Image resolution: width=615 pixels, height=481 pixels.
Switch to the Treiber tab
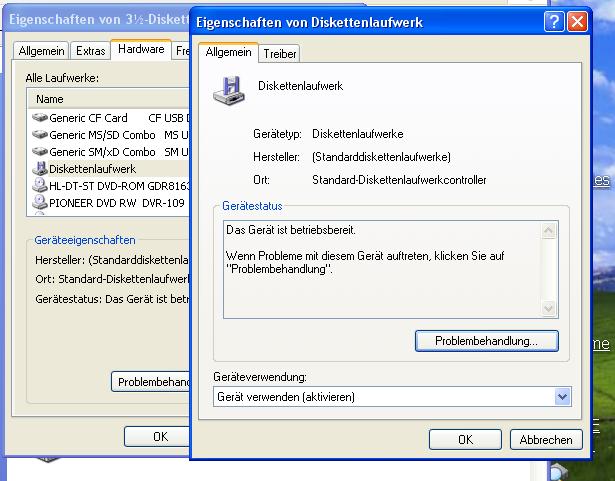tap(280, 54)
